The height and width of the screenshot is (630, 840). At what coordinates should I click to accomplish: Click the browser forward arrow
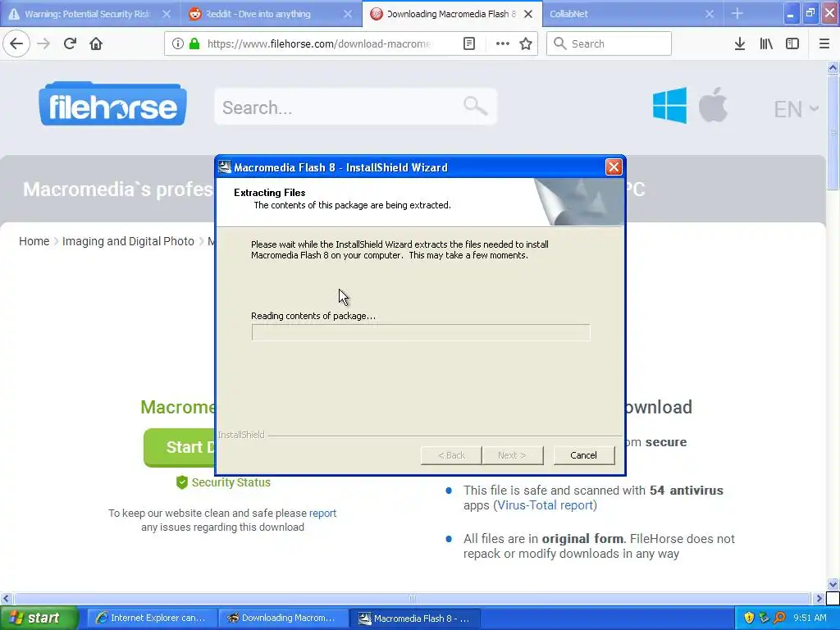[43, 43]
